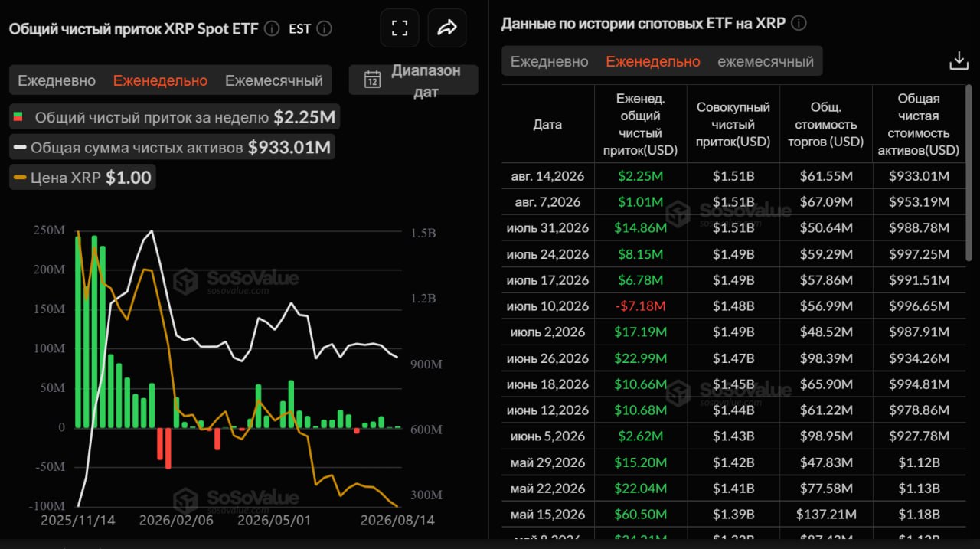This screenshot has height=549, width=980.
Task: Switch table to ежемесячный view
Action: pos(766,61)
